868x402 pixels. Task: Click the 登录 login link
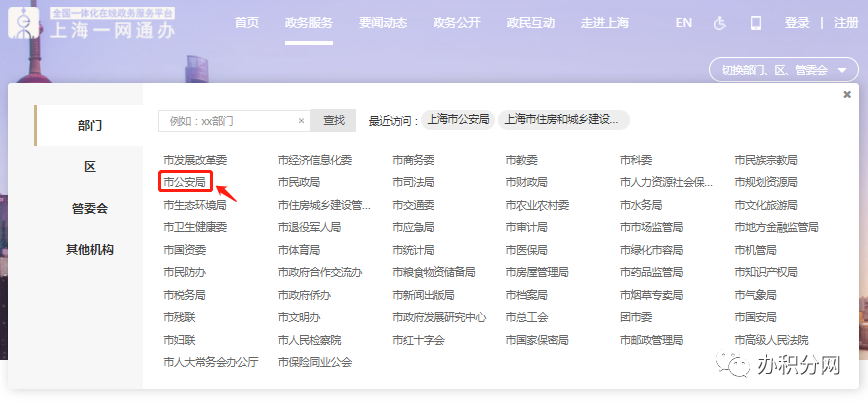(796, 23)
